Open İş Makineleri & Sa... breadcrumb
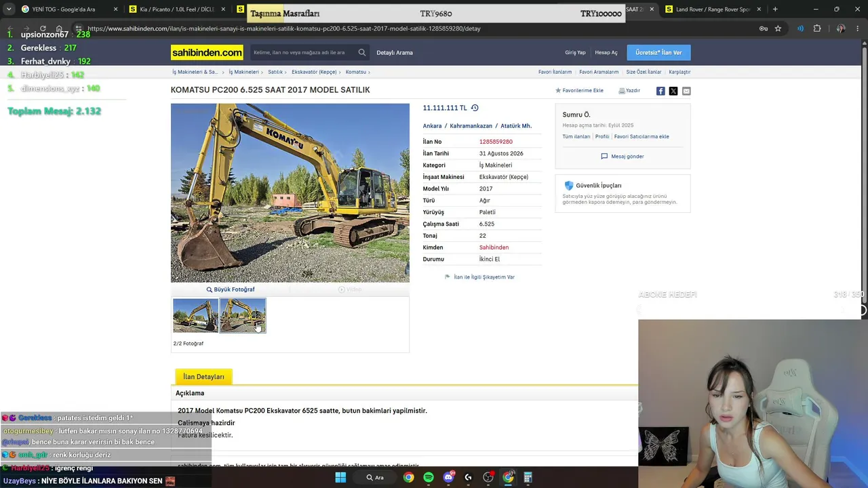The image size is (868, 488). (195, 72)
